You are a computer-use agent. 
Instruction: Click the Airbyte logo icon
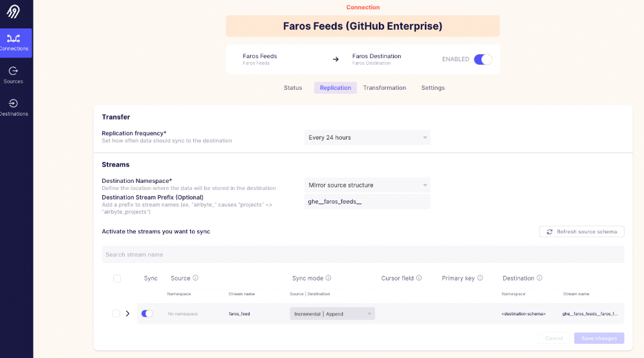(13, 12)
